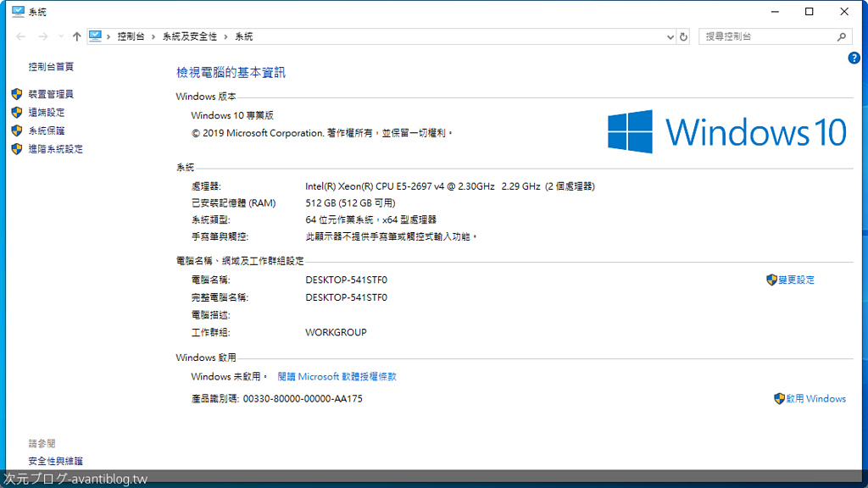Expand the chevron after 系統及安全性 breadcrumb
Viewport: 868px width, 488px height.
225,36
